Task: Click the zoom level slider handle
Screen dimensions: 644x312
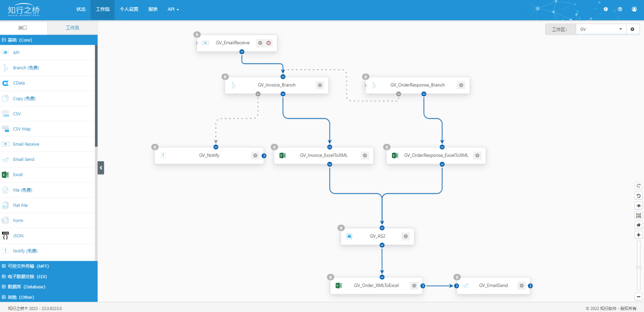Action: pyautogui.click(x=639, y=267)
